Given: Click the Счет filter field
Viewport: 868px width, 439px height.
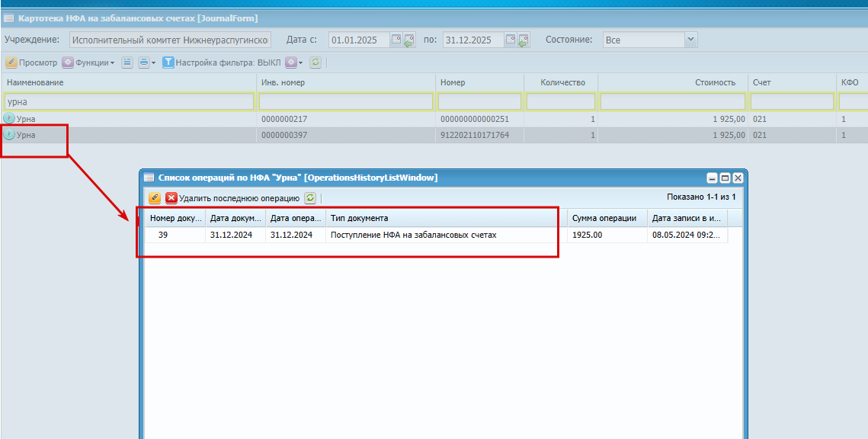Looking at the screenshot, I should [792, 101].
